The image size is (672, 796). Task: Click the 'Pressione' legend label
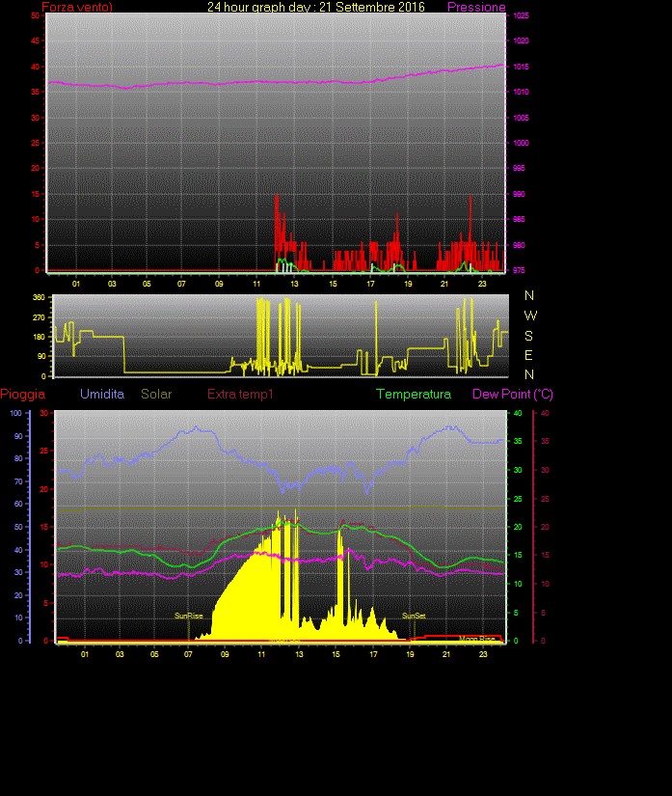476,8
